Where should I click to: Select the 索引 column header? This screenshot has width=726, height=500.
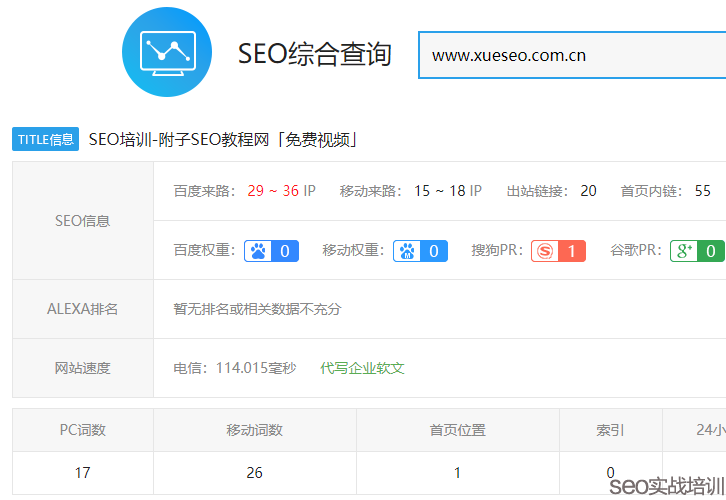[610, 430]
